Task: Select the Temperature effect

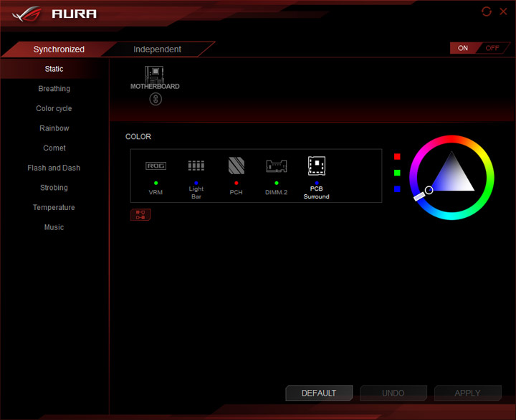Action: click(x=54, y=207)
